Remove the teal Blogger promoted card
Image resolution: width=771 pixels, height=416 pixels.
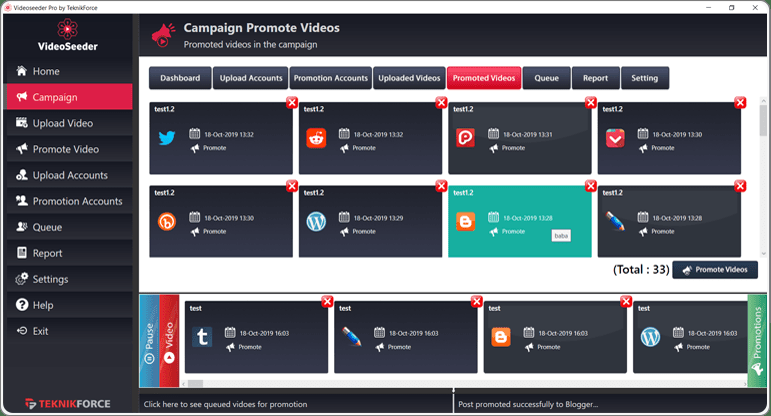(x=591, y=186)
